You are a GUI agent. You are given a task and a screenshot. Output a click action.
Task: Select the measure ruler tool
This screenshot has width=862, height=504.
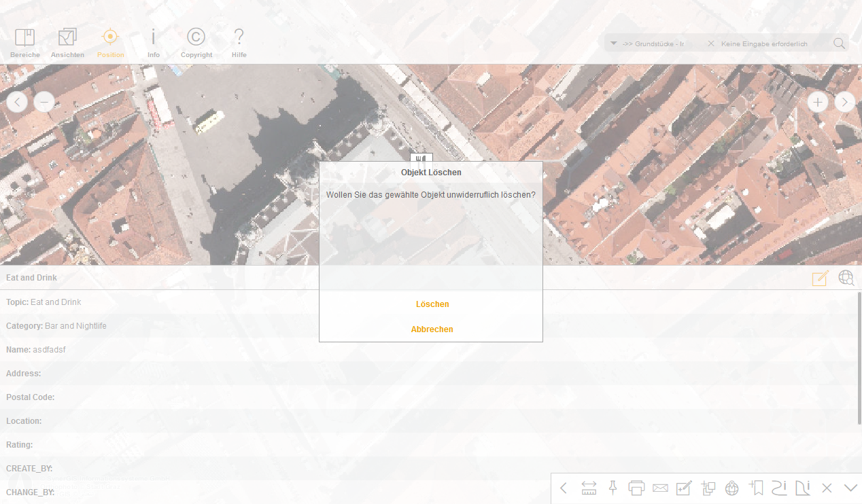tap(589, 488)
